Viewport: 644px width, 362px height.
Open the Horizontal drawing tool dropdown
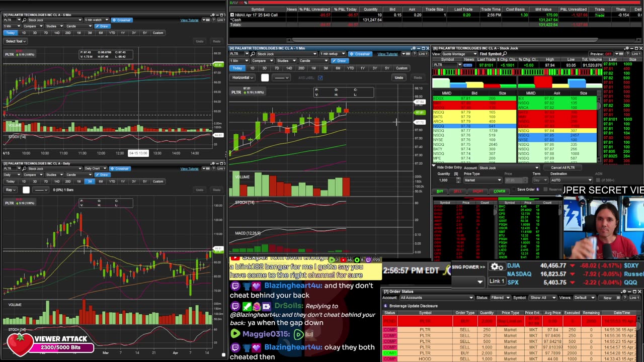tap(242, 78)
